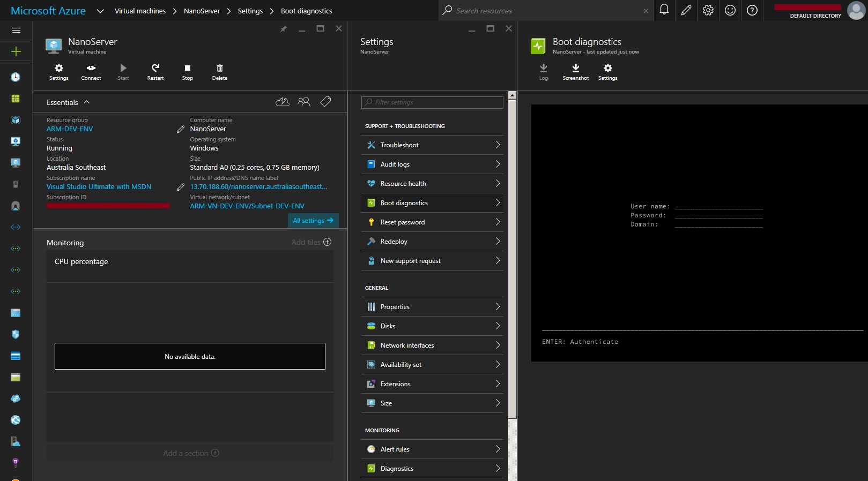Image resolution: width=868 pixels, height=481 pixels.
Task: Click the Stop toolbar icon
Action: (x=188, y=72)
